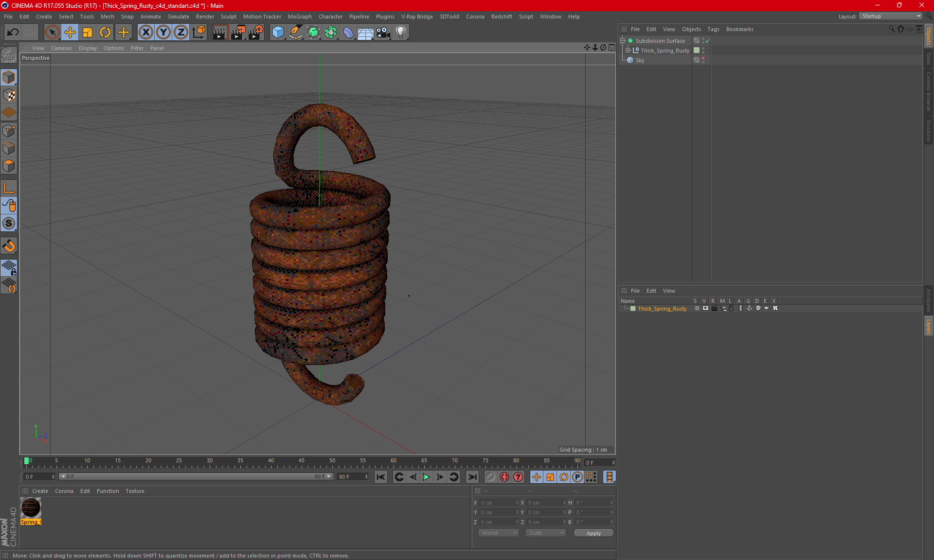Click object manager search magnifier icon
The height and width of the screenshot is (560, 934).
892,29
